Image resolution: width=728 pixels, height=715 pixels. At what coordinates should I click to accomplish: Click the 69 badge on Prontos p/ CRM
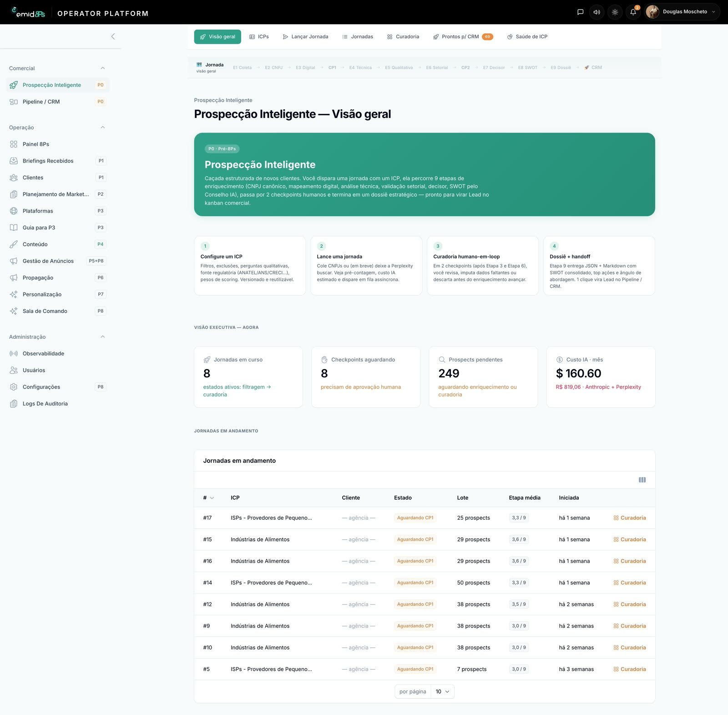(x=487, y=37)
